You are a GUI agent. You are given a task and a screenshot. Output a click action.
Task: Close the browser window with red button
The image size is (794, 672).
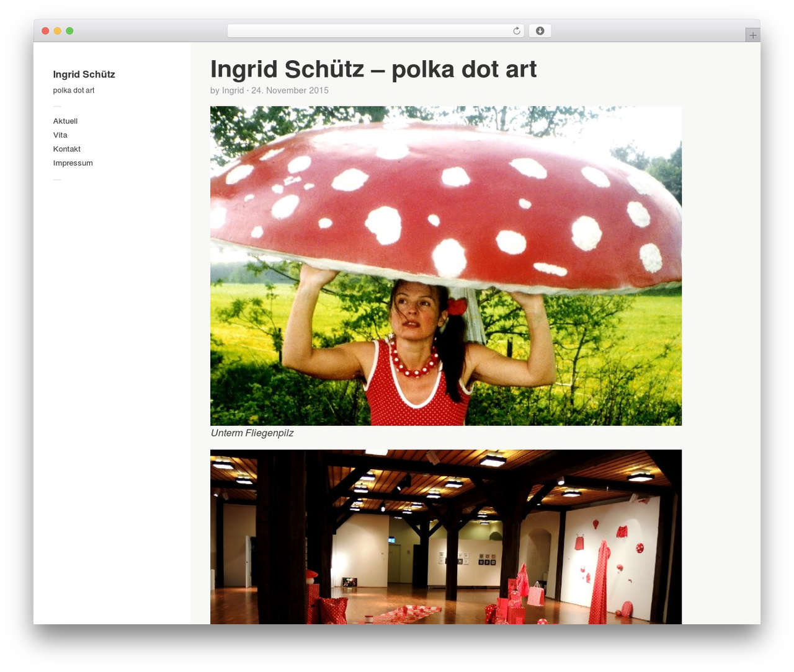pyautogui.click(x=45, y=31)
